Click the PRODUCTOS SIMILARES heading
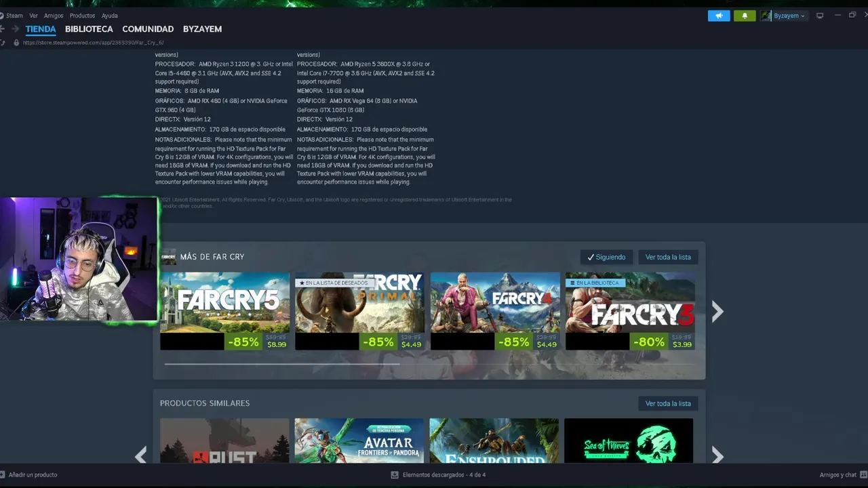The height and width of the screenshot is (488, 868). 205,403
